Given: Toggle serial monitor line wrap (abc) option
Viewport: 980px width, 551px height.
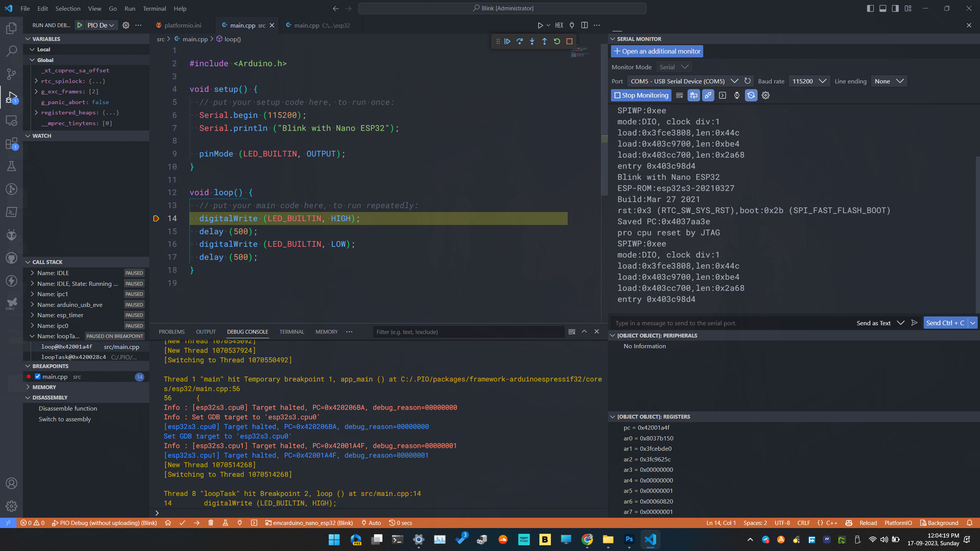Looking at the screenshot, I should (x=694, y=95).
